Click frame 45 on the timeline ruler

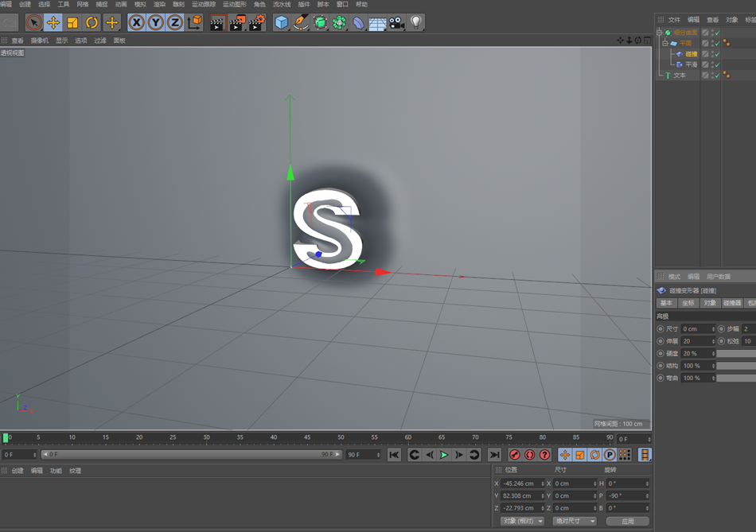(x=307, y=438)
